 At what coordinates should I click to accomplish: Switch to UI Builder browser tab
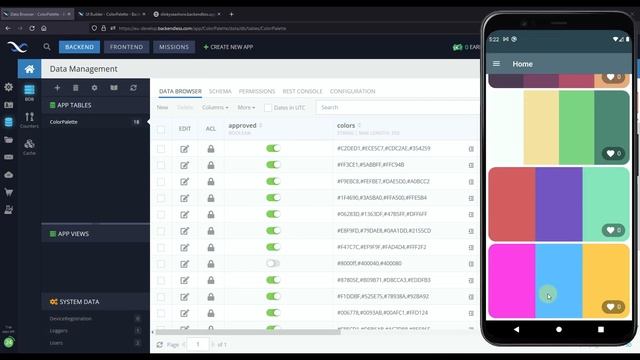pos(112,14)
